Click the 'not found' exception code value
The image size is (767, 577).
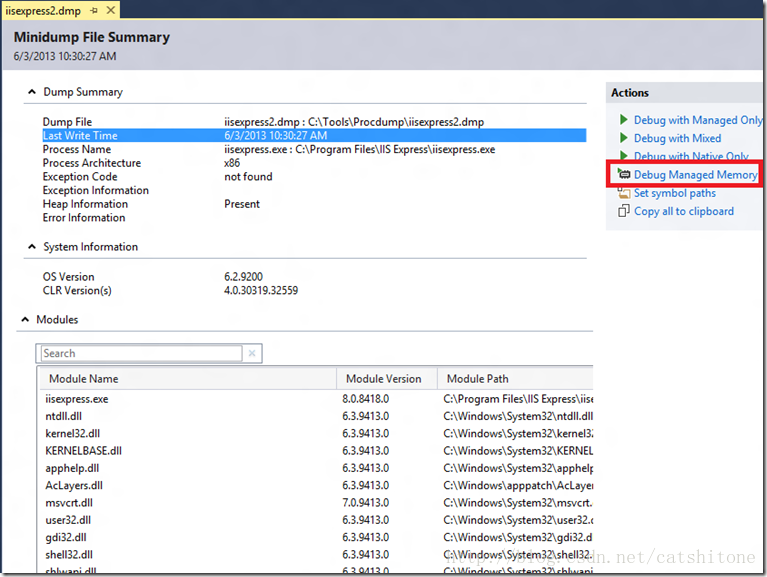pyautogui.click(x=248, y=177)
